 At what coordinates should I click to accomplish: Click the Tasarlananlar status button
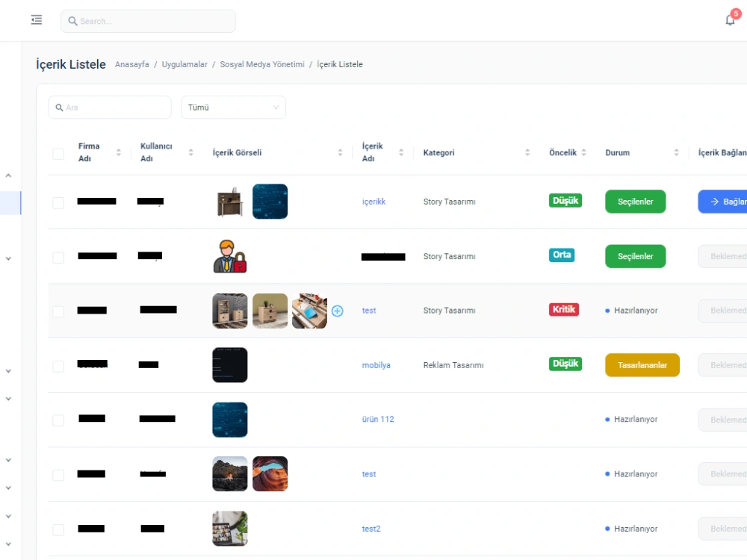point(642,365)
